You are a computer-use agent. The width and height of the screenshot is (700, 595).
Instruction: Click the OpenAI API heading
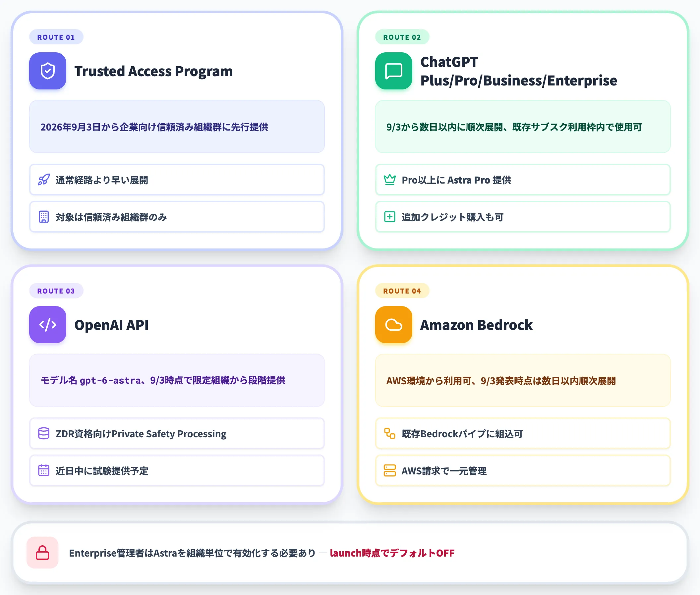pyautogui.click(x=111, y=325)
